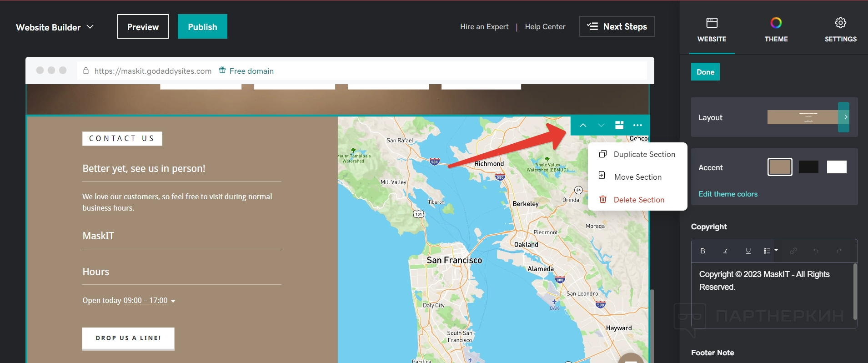Select the black Accent color swatch

pos(808,167)
